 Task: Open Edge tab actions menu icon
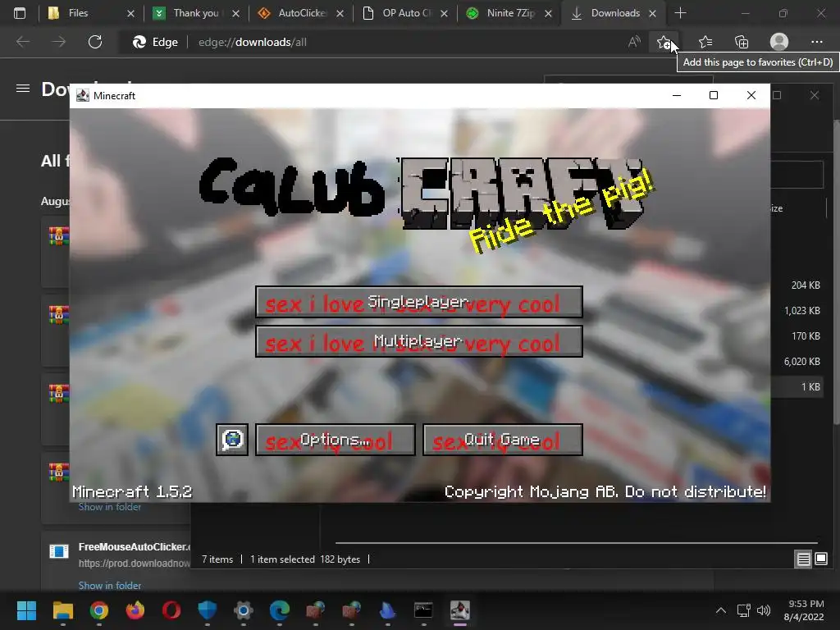coord(20,13)
